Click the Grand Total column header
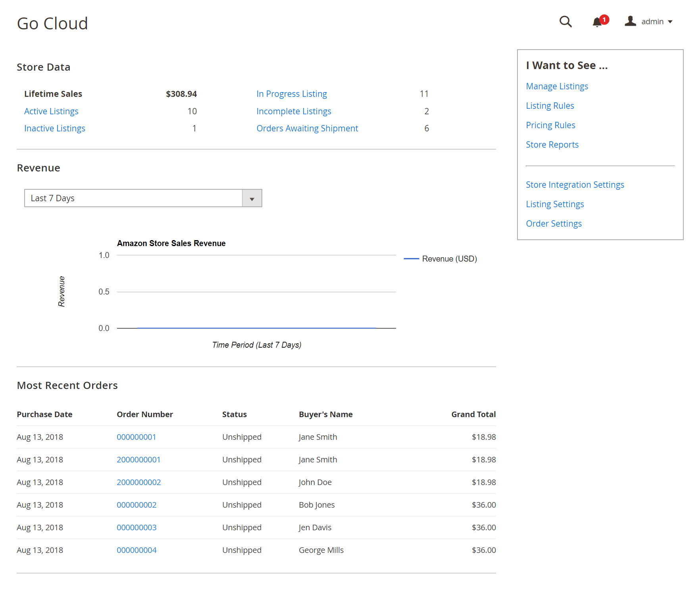700x589 pixels. [x=473, y=414]
